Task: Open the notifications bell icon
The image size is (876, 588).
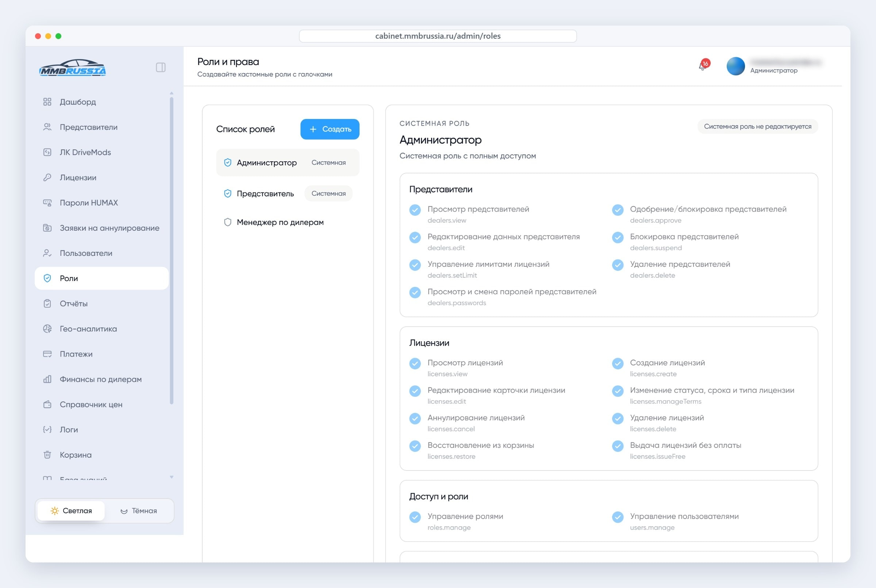Action: point(703,66)
